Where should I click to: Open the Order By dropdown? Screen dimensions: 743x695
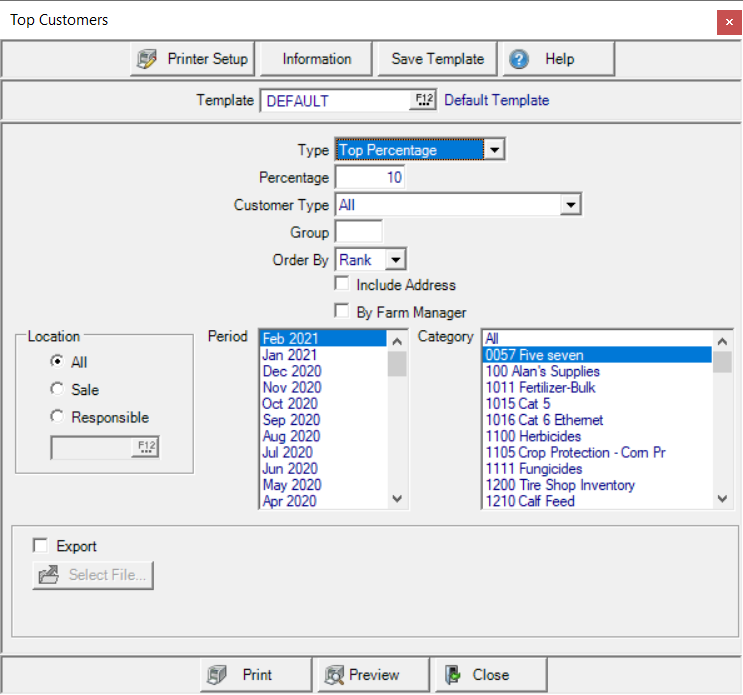(394, 260)
